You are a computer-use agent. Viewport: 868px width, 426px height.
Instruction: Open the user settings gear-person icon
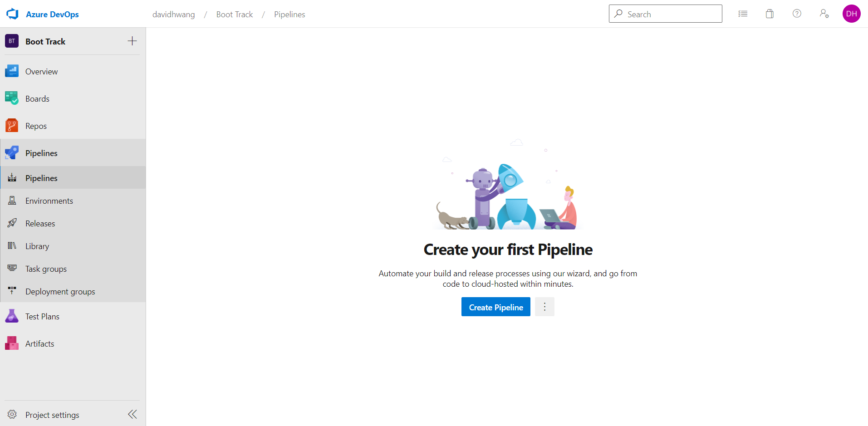pyautogui.click(x=824, y=14)
